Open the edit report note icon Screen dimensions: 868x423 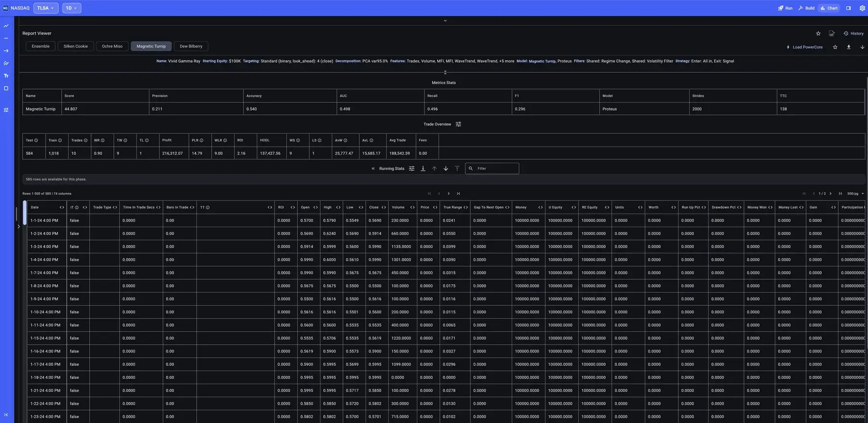(x=832, y=33)
